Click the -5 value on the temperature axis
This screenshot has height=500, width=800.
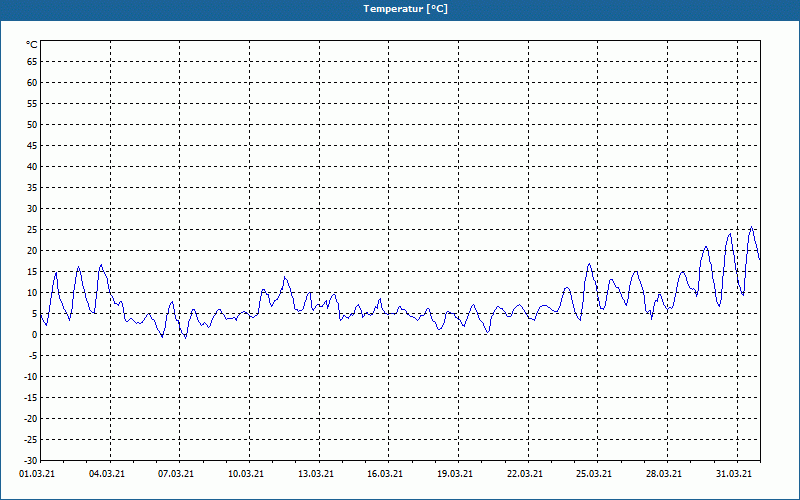33,356
